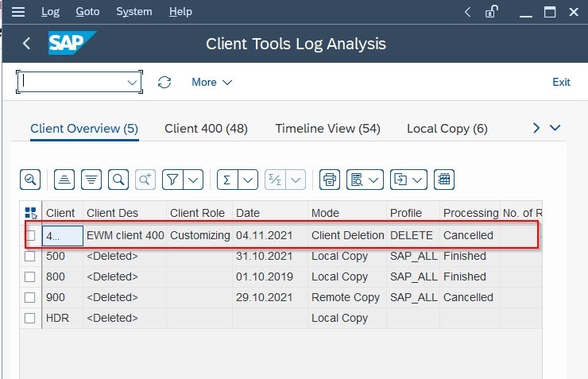Tick checkbox for client 800 row
The image size is (588, 379).
click(x=30, y=277)
